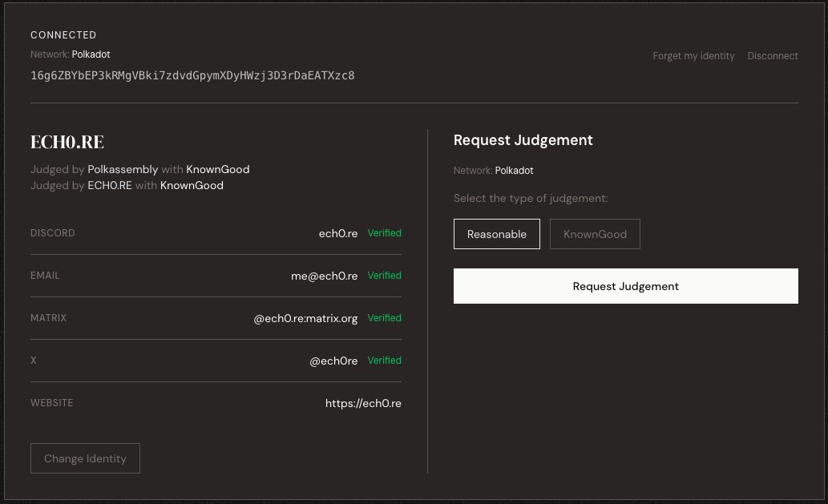Viewport: 828px width, 504px height.
Task: Click the second judge name ECH0.RE
Action: coord(110,185)
